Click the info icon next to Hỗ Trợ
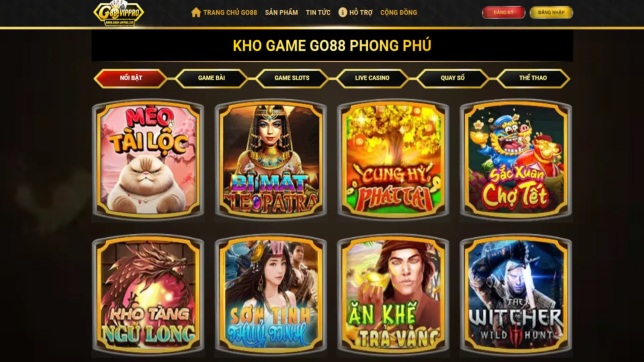This screenshot has width=644, height=362. click(342, 12)
